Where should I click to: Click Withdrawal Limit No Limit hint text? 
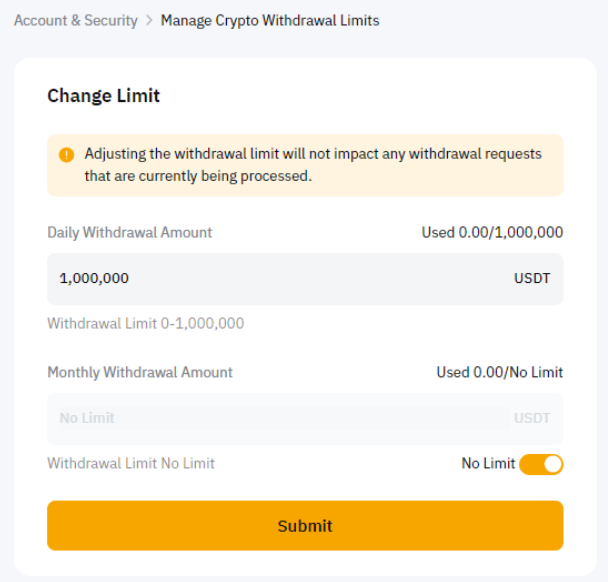131,463
